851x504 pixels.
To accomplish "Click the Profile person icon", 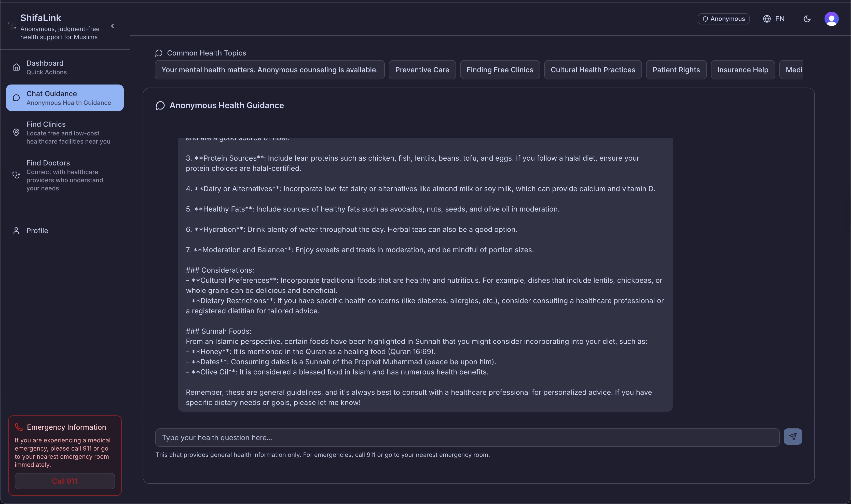I will click(16, 231).
